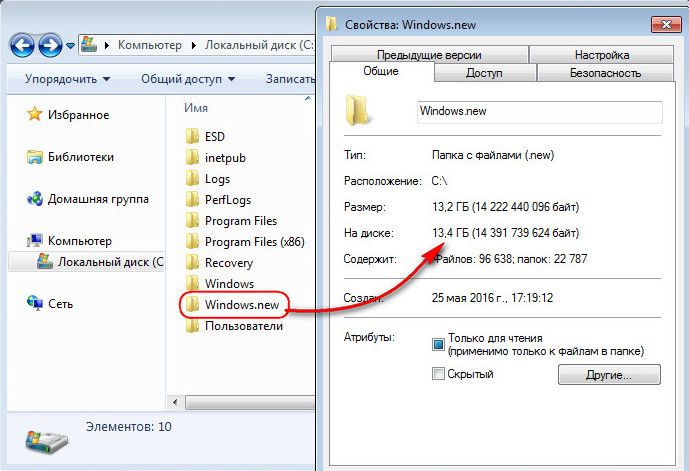
Task: Click the Logs folder icon
Action: click(x=192, y=178)
